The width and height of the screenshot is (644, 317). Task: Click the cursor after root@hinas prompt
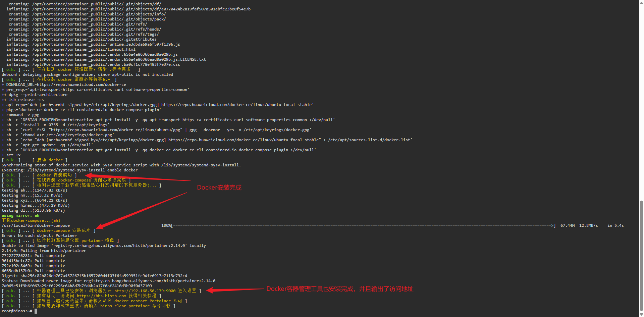[x=36, y=311]
